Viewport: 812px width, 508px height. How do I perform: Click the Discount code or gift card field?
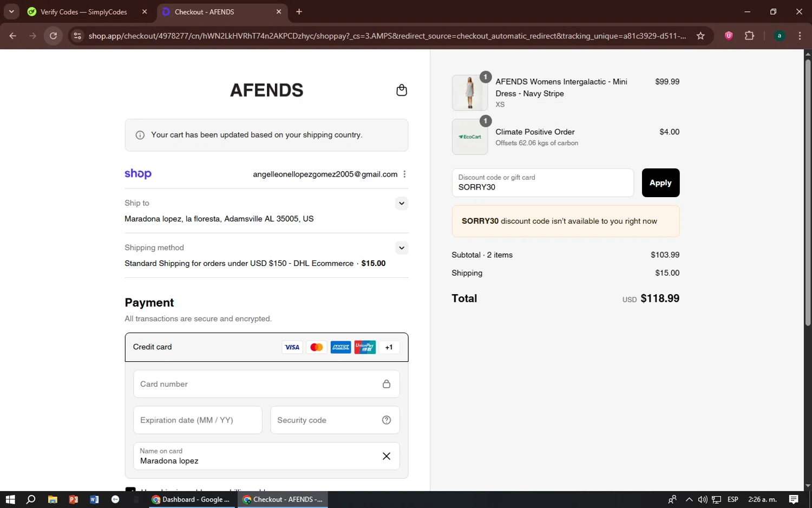coord(542,183)
